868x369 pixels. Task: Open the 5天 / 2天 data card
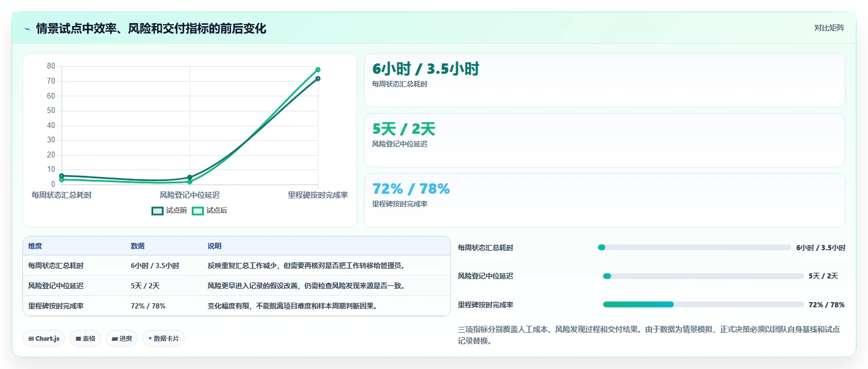pyautogui.click(x=604, y=140)
